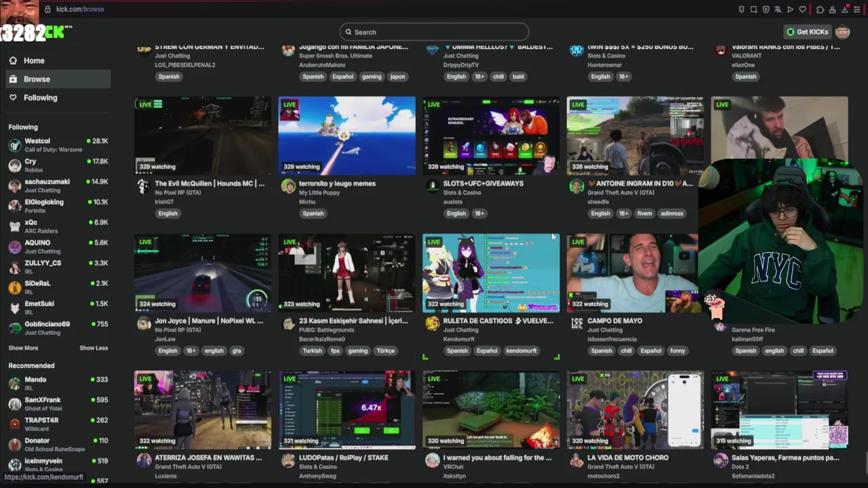Click the RULETA DE CASTIGOS streamer avatar
The width and height of the screenshot is (868, 488).
click(432, 324)
